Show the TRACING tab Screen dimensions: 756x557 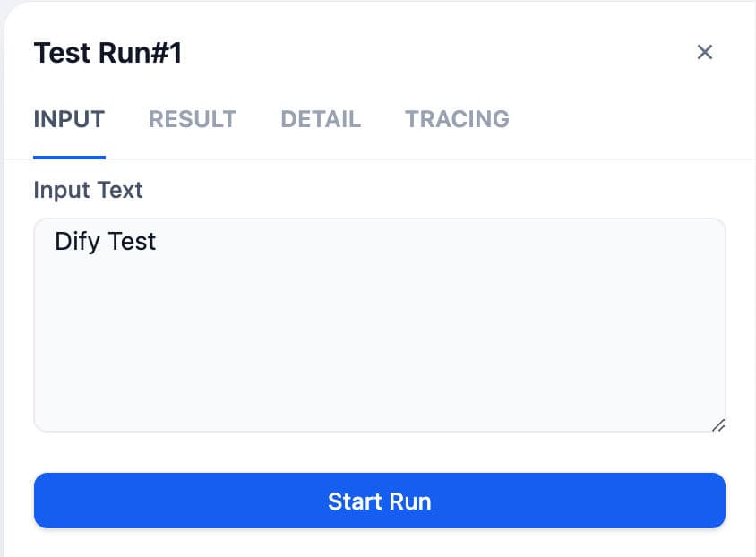click(x=457, y=119)
